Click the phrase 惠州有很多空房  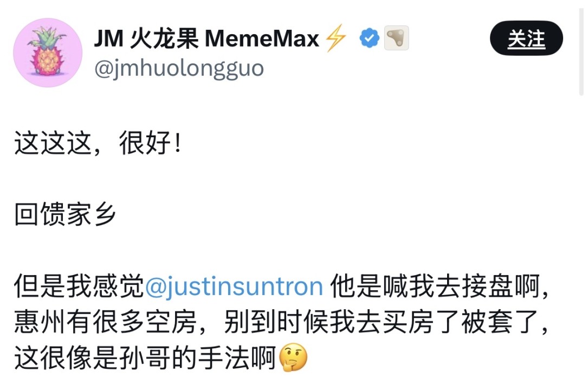(x=105, y=322)
